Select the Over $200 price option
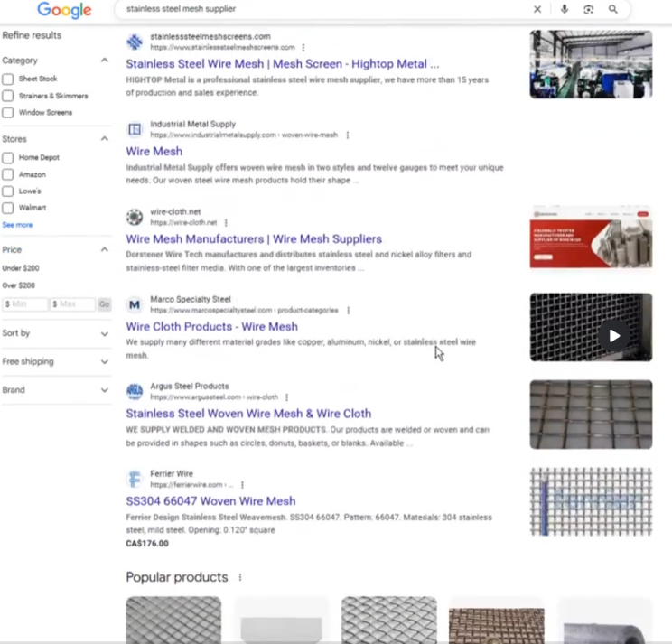 point(19,285)
